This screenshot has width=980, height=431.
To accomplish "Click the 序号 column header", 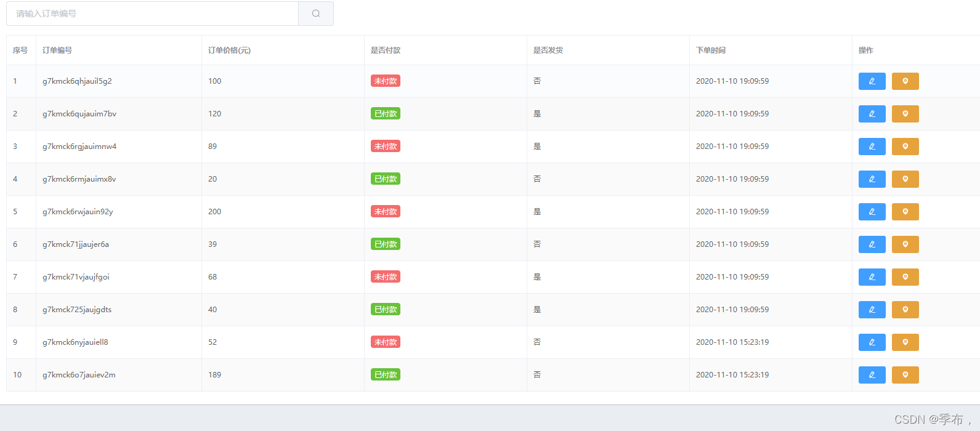I will (20, 50).
